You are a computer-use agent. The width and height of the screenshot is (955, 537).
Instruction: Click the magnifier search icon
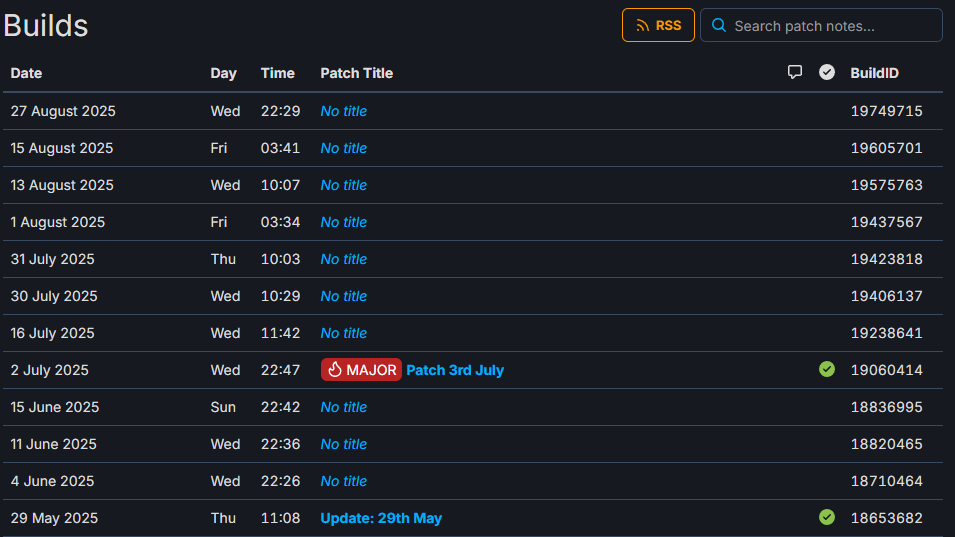pyautogui.click(x=719, y=26)
